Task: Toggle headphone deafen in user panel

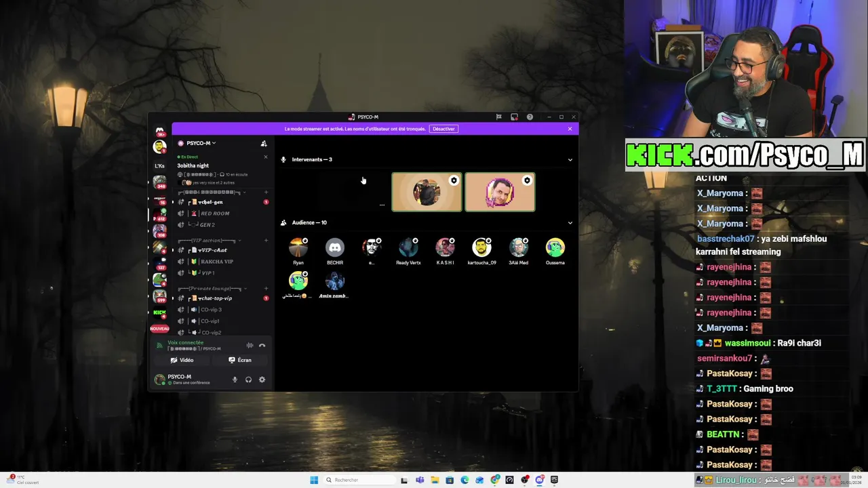Action: (x=248, y=380)
